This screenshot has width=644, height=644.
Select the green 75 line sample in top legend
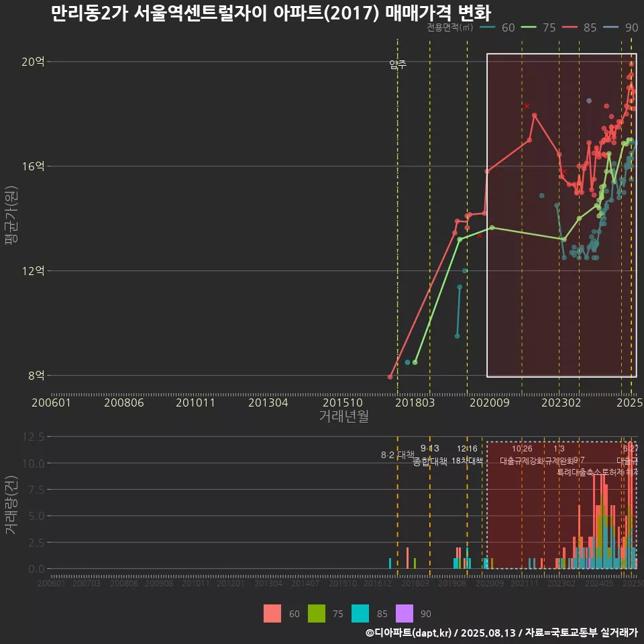pyautogui.click(x=529, y=28)
